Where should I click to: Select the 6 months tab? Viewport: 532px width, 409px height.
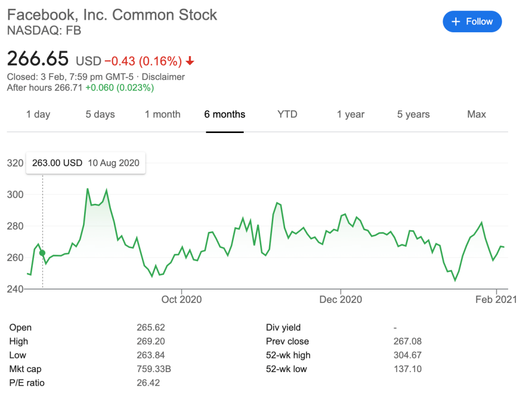point(224,114)
